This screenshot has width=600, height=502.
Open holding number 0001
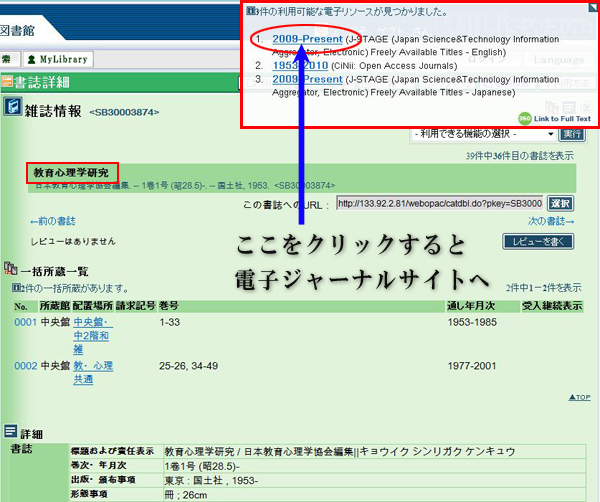[25, 322]
